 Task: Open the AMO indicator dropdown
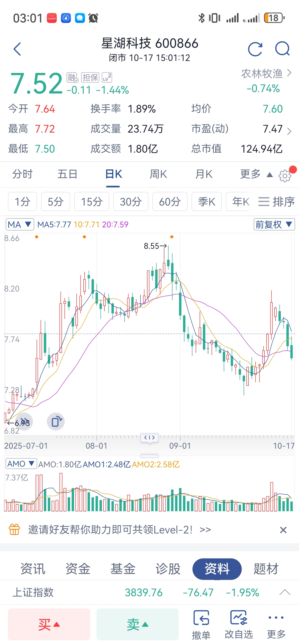click(x=21, y=464)
